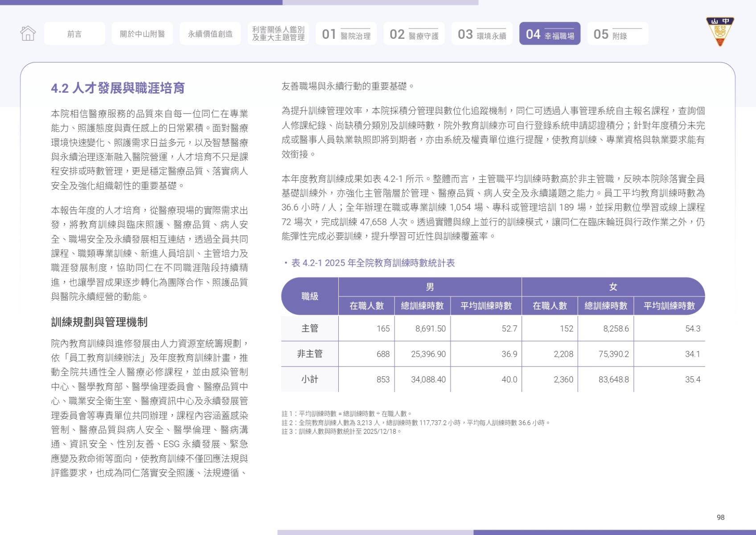The width and height of the screenshot is (756, 535).
Task: Click paragraph starting 本院相信醫療服務的品質
Action: (x=150, y=150)
